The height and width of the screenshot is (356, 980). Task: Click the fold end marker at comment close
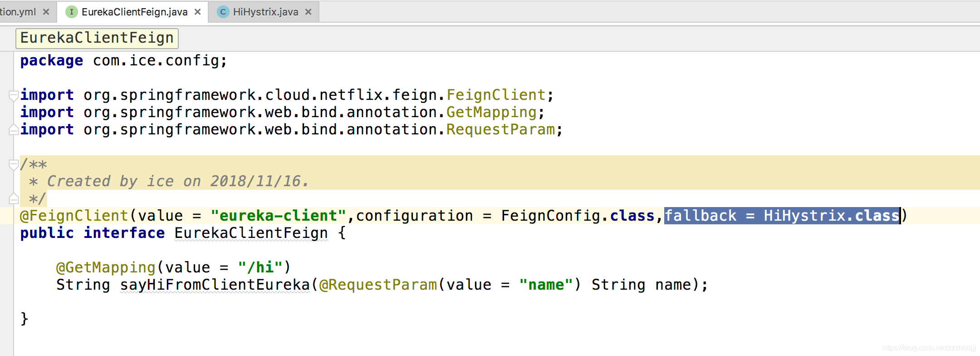coord(14,199)
